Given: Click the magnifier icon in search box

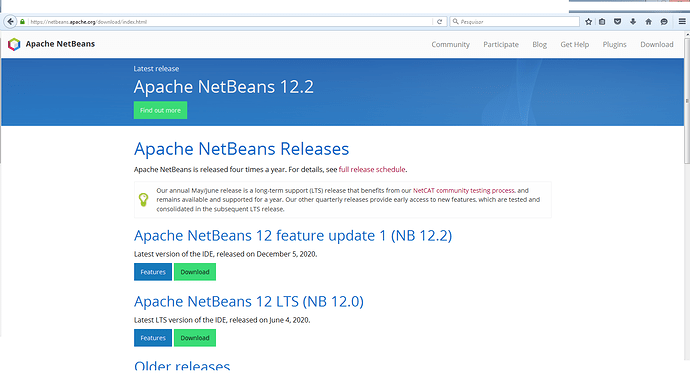Looking at the screenshot, I should (455, 22).
